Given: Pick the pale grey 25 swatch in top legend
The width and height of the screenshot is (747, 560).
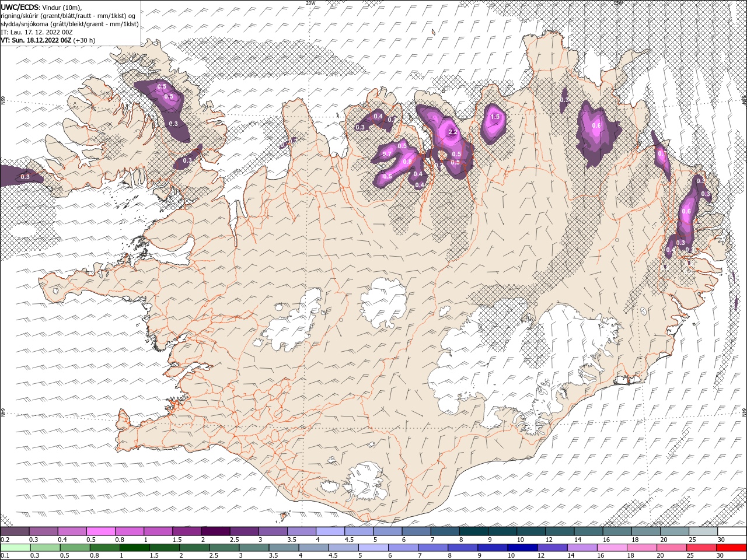Looking at the screenshot, I should 703,531.
